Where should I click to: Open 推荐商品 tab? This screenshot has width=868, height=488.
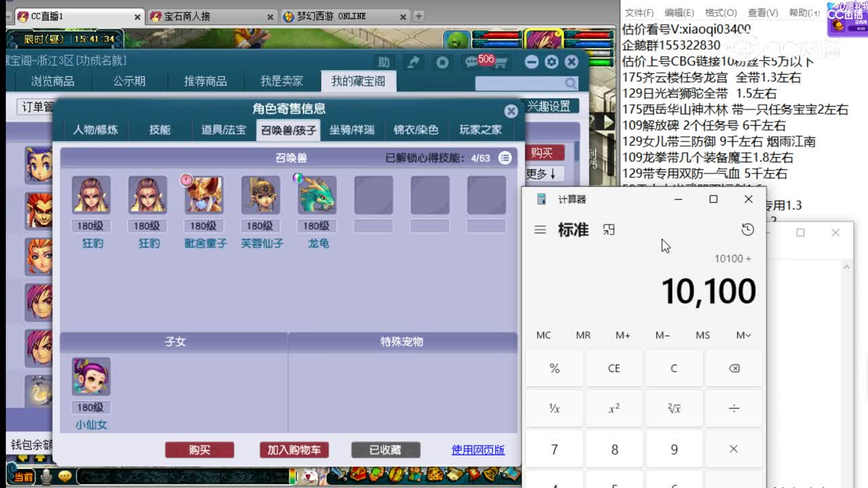pos(205,81)
